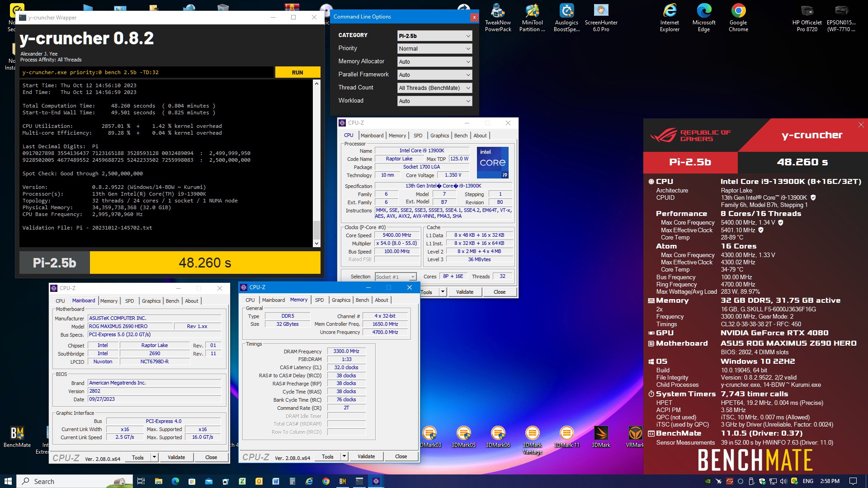Open CATEGORY dropdown showing Pi-2.5b
The height and width of the screenshot is (488, 868).
(434, 36)
